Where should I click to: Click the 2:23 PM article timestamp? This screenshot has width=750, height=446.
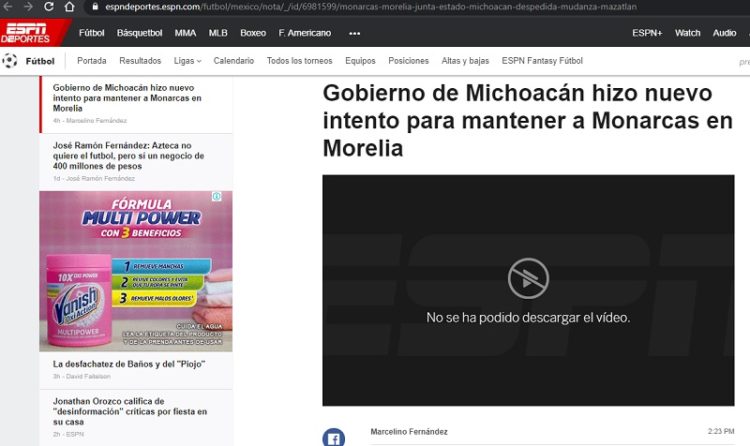click(721, 431)
